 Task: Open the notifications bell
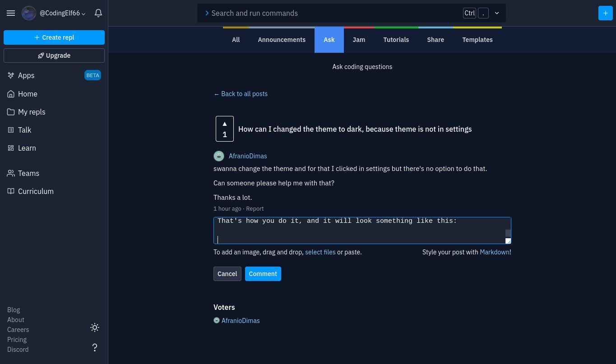point(98,13)
